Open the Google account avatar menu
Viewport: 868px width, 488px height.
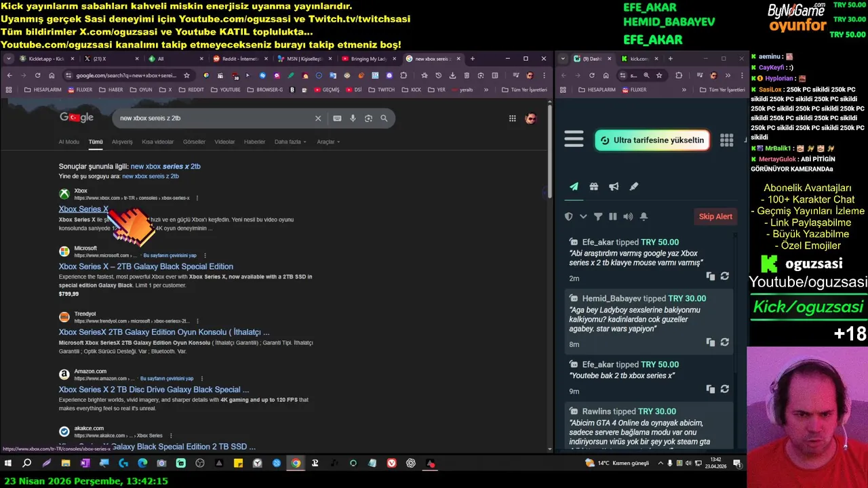click(x=531, y=118)
